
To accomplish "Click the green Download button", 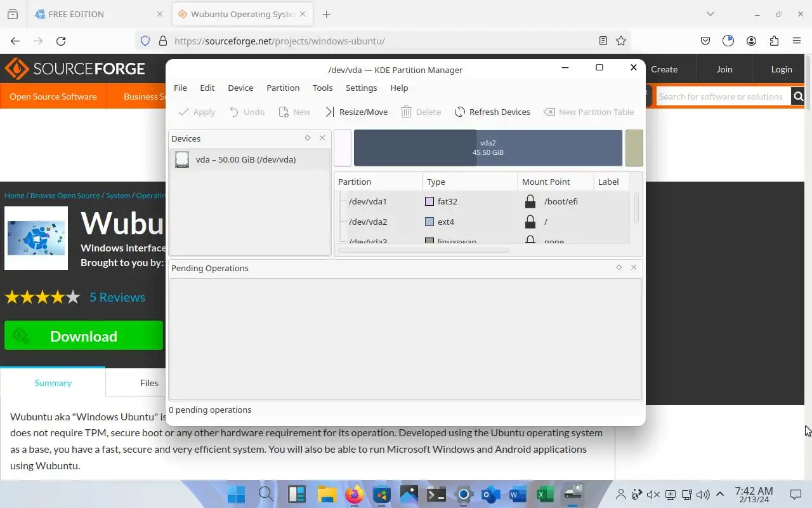I will [x=84, y=336].
